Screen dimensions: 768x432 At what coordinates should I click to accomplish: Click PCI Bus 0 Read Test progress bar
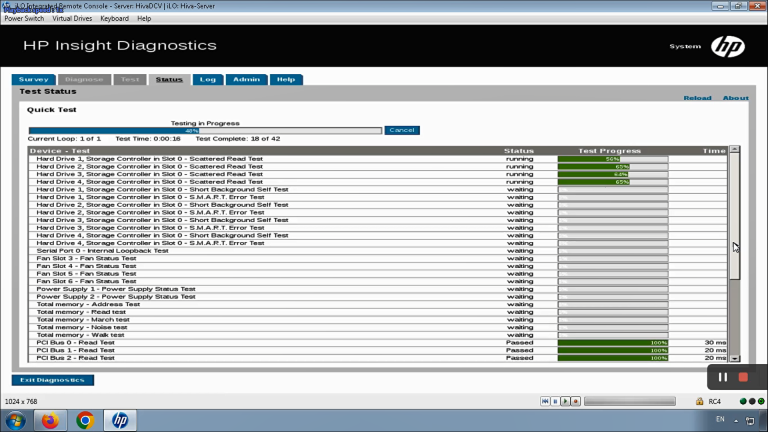[613, 343]
